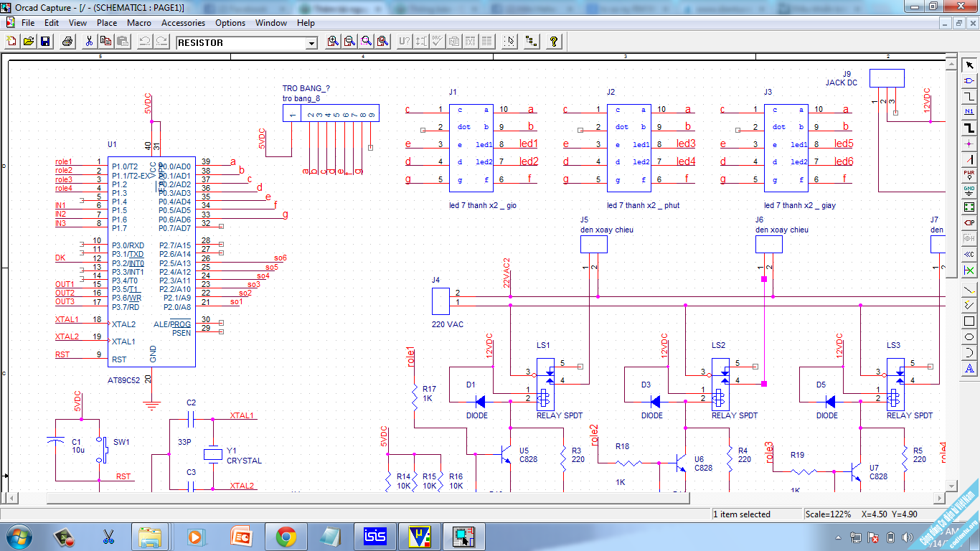Select the Place Bus Entry tool

[x=969, y=160]
